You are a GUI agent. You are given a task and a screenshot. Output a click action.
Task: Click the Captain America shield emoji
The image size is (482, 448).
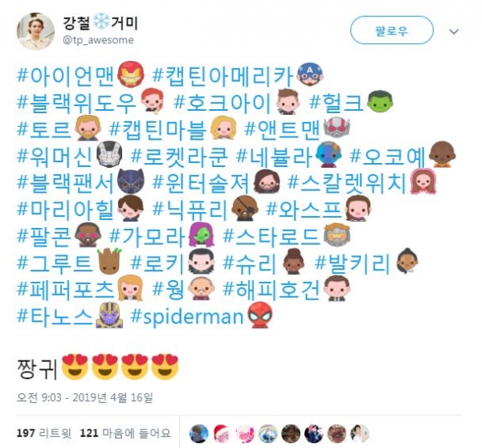310,75
